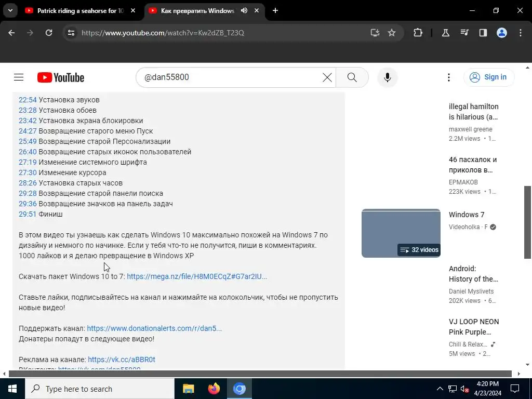Open the Windows Start button

point(12,389)
